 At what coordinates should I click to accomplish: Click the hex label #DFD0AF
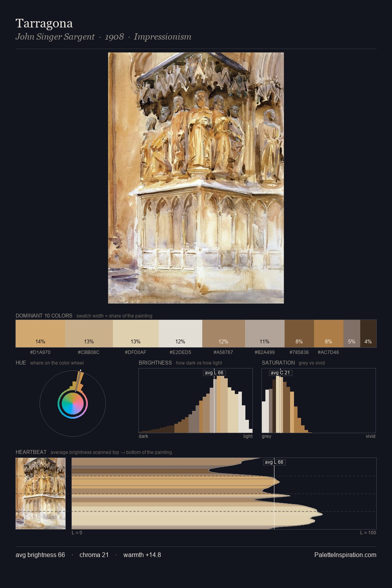[136, 352]
